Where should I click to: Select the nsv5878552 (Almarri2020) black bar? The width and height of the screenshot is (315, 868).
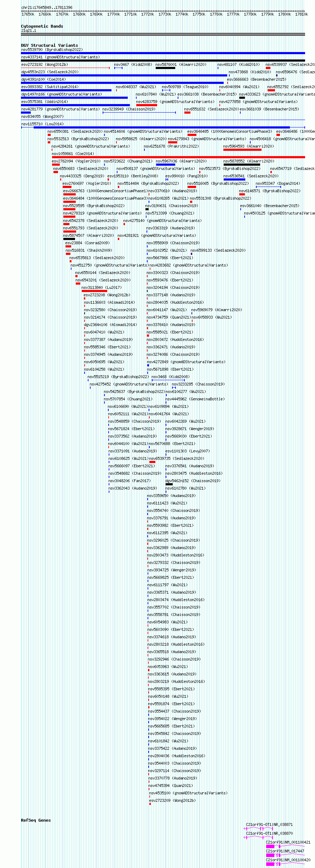[242, 165]
